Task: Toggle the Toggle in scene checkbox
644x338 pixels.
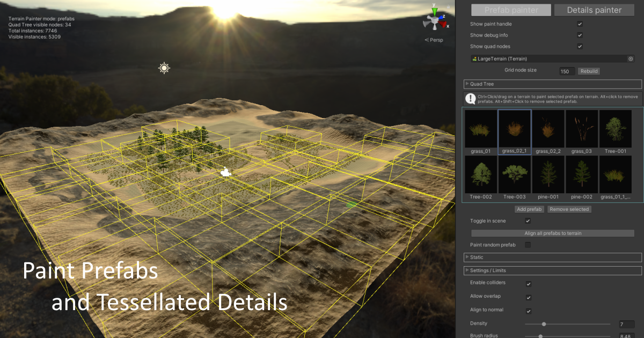Action: click(528, 221)
